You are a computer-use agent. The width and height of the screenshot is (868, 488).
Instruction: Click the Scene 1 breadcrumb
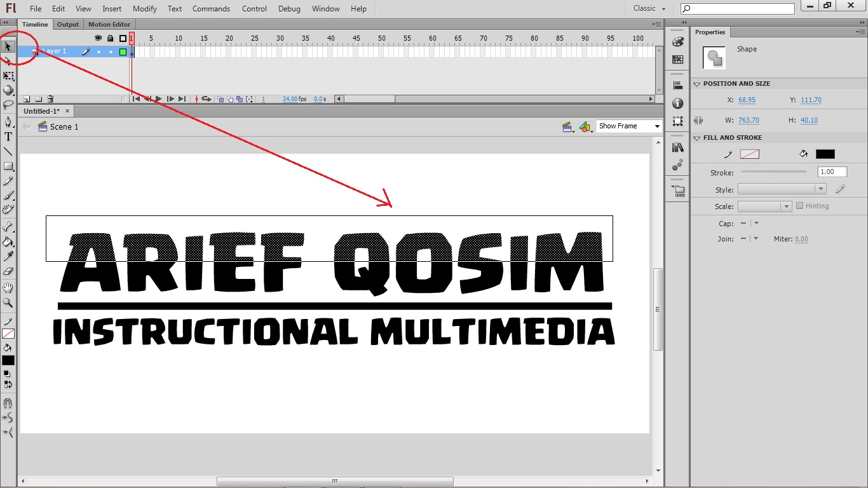coord(58,127)
